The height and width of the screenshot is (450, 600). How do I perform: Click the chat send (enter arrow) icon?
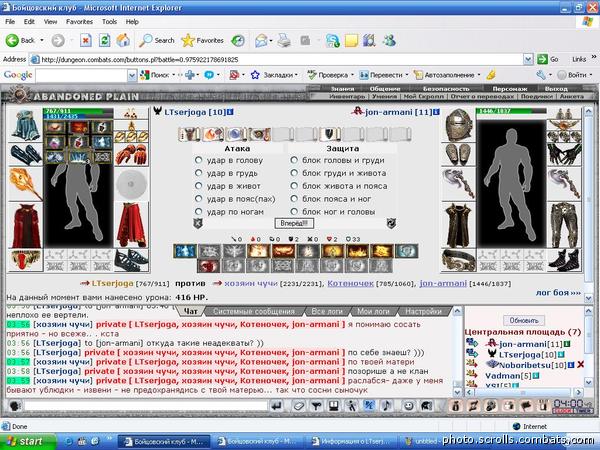click(x=276, y=406)
